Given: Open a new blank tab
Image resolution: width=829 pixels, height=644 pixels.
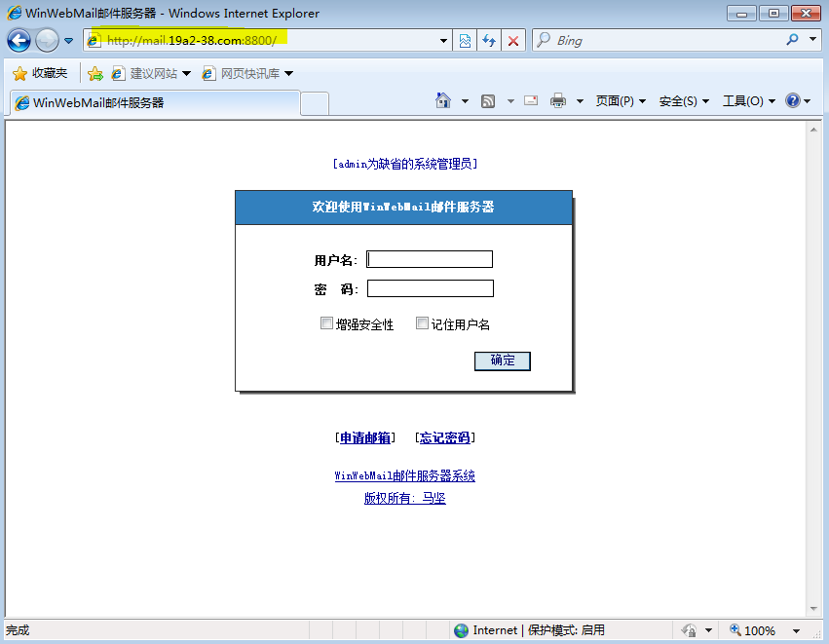Looking at the screenshot, I should point(315,103).
